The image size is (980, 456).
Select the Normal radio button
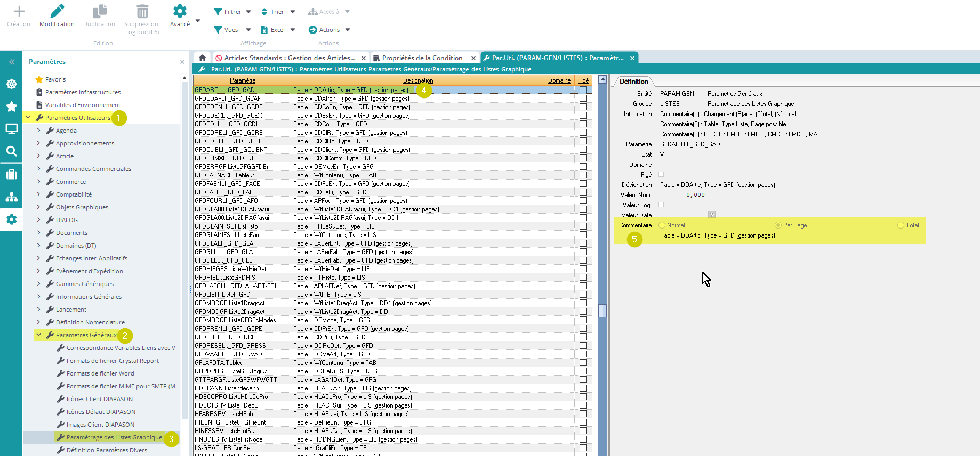point(662,225)
